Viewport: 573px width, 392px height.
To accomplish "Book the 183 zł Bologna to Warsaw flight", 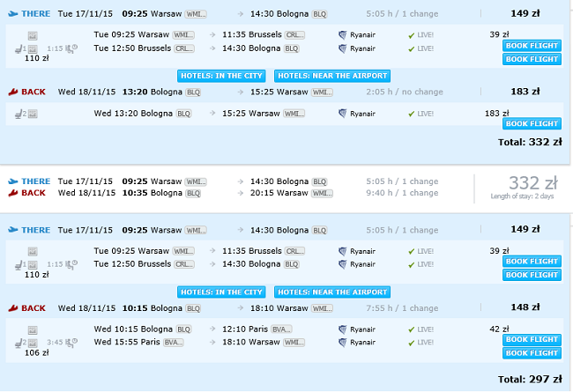I will pos(532,124).
